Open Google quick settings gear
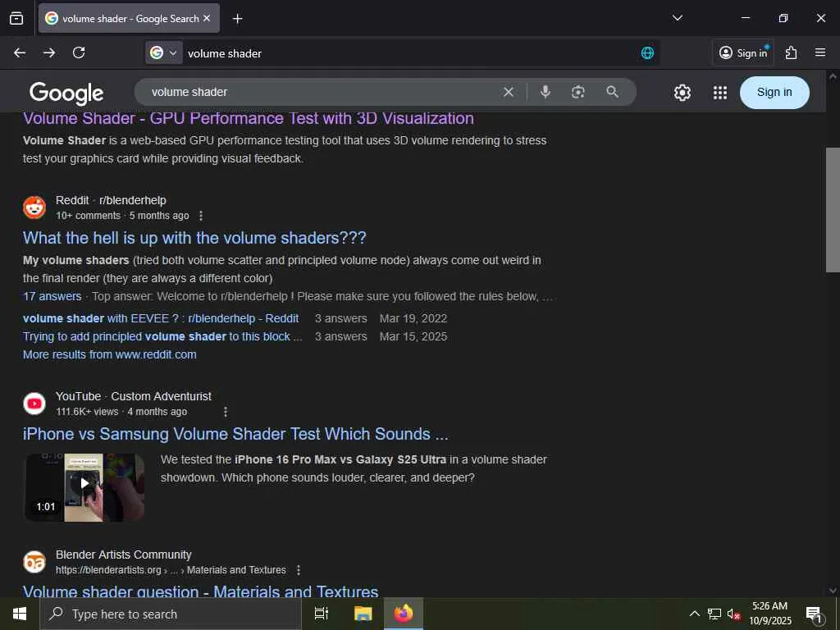 click(682, 93)
